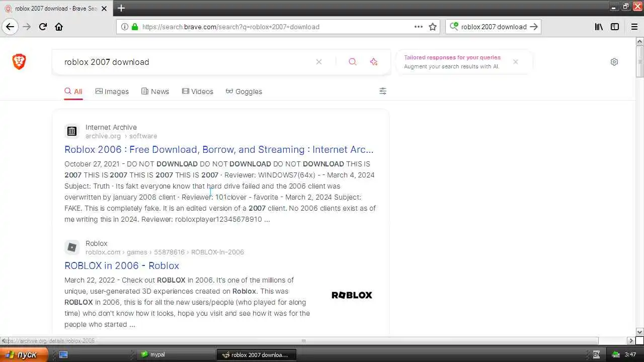Show site security info via padlock icon

[x=135, y=27]
